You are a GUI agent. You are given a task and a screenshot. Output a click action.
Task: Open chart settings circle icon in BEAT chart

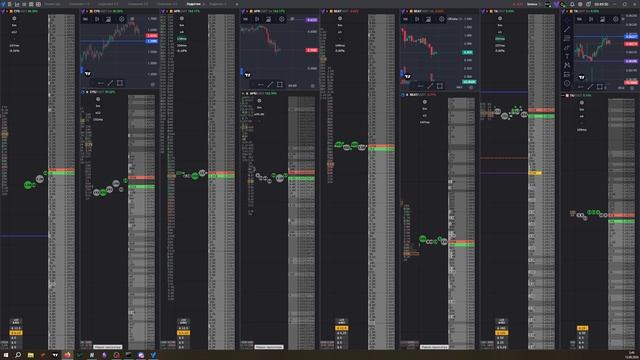442,19
